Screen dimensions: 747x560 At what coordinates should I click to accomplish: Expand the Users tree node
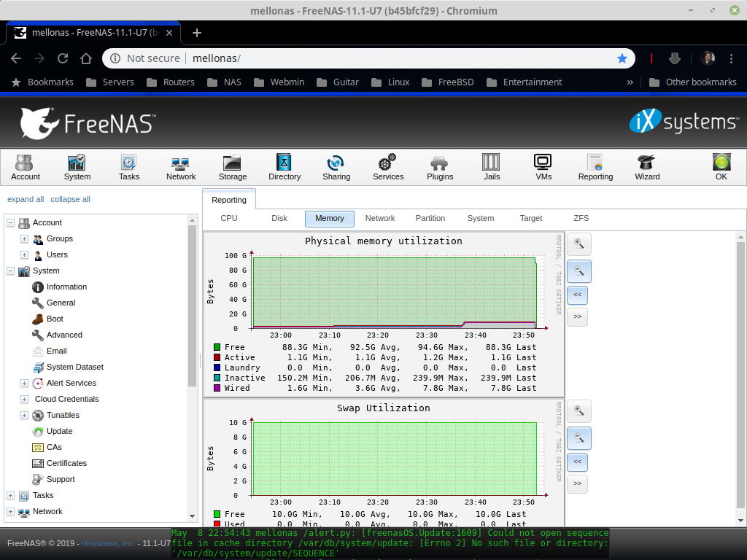(24, 255)
